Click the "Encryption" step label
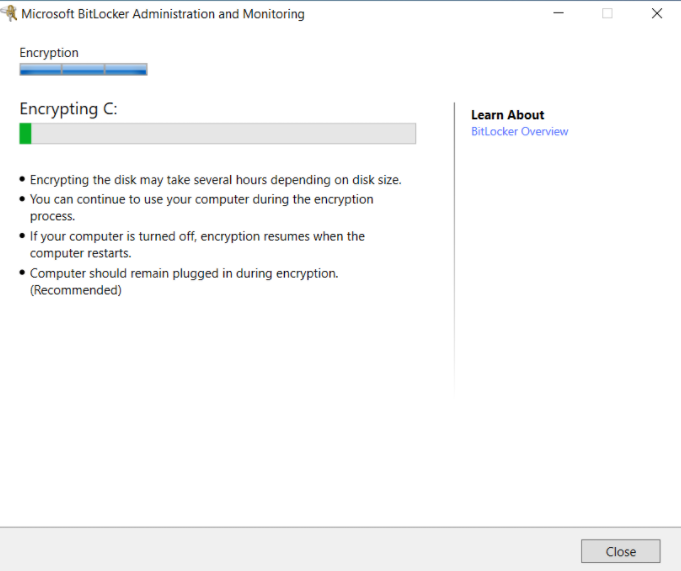Screen dimensions: 681x571 point(49,53)
